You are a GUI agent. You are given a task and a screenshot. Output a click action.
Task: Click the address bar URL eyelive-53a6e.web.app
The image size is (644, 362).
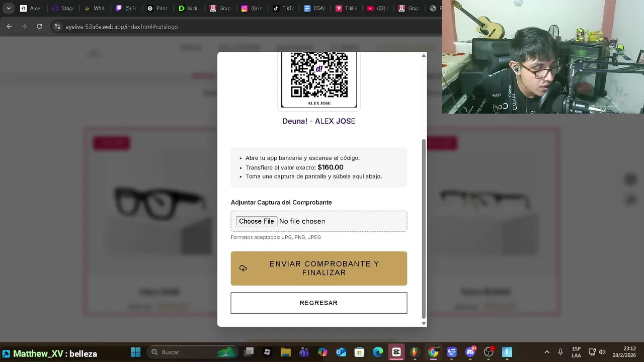(122, 27)
